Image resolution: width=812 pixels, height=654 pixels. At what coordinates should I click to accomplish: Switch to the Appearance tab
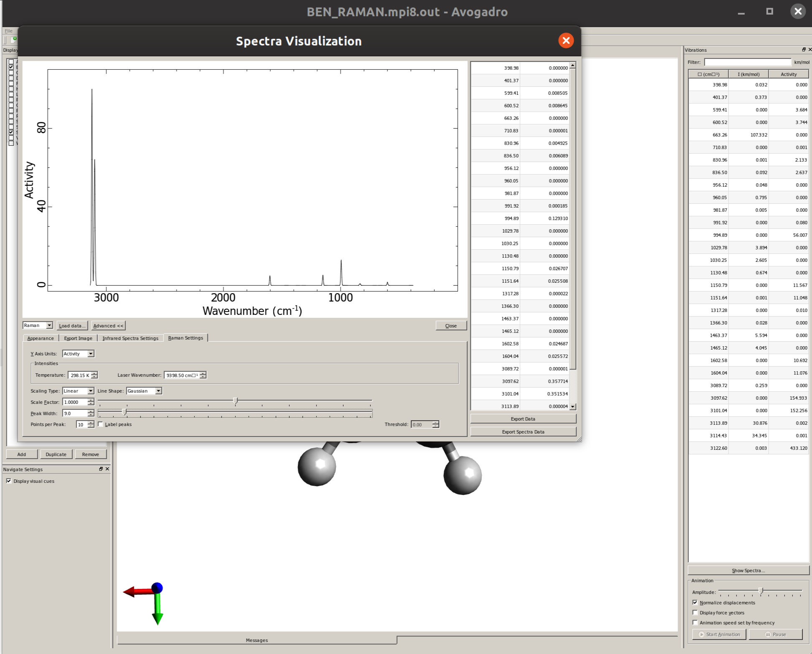pos(41,338)
